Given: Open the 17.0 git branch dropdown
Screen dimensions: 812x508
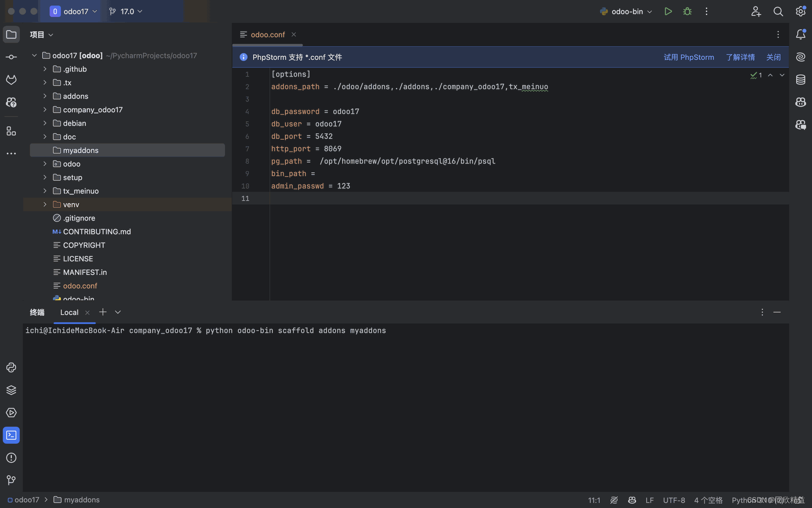Looking at the screenshot, I should (x=126, y=11).
